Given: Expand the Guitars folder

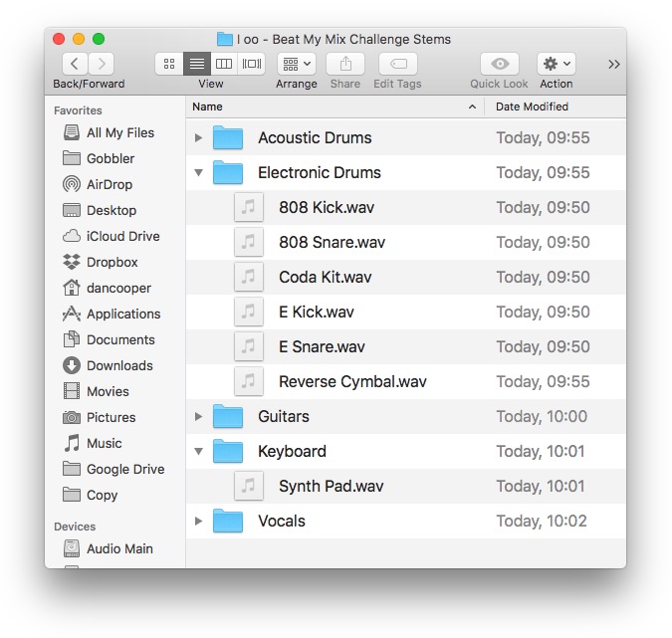Looking at the screenshot, I should pos(198,416).
